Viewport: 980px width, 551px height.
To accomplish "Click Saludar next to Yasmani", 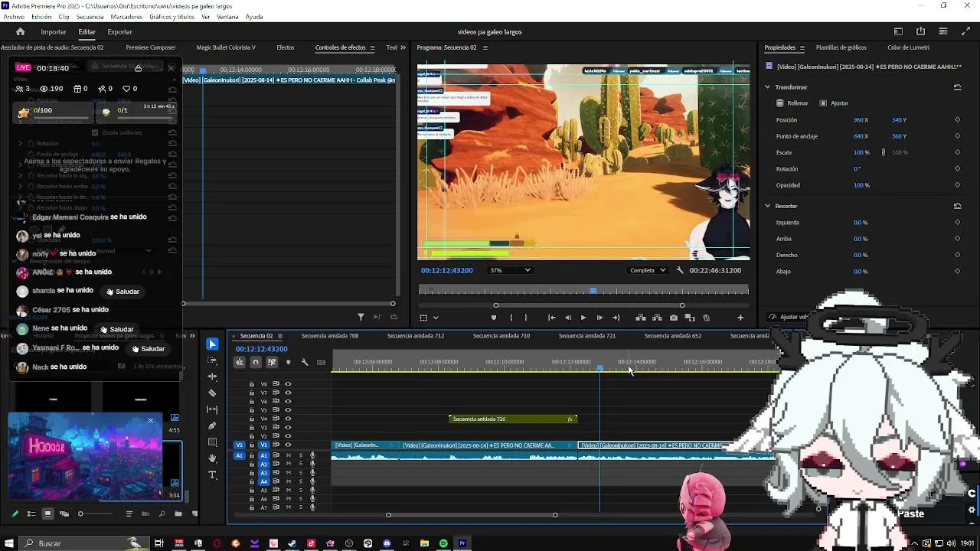I will tap(148, 349).
